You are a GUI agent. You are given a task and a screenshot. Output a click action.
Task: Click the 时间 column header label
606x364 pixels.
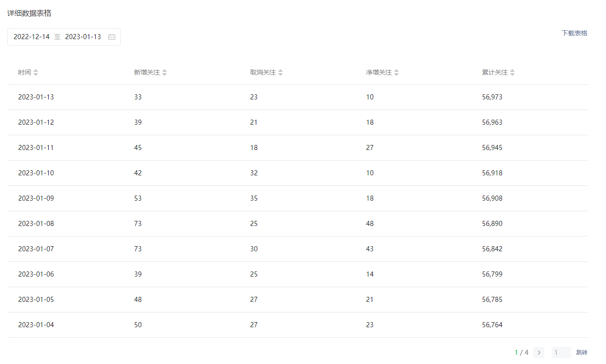[x=24, y=73]
